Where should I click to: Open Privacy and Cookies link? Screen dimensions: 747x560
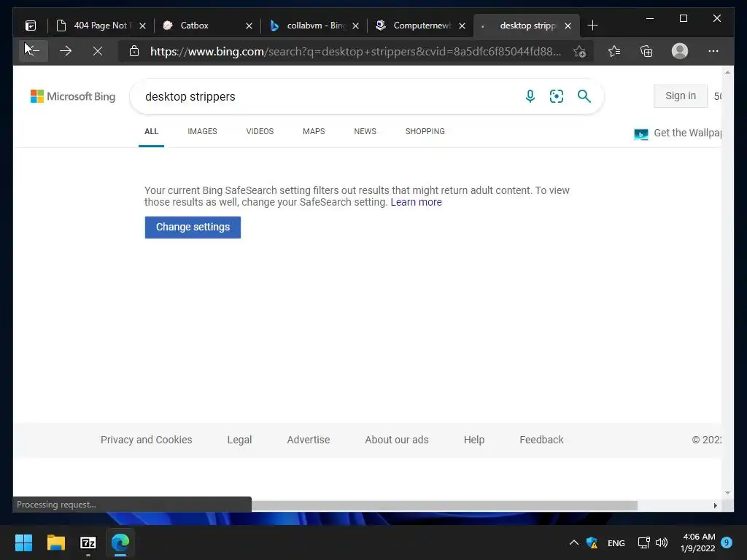point(146,440)
